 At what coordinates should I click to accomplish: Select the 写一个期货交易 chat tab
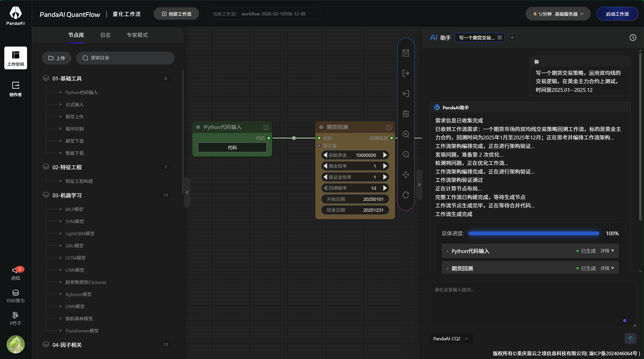477,38
